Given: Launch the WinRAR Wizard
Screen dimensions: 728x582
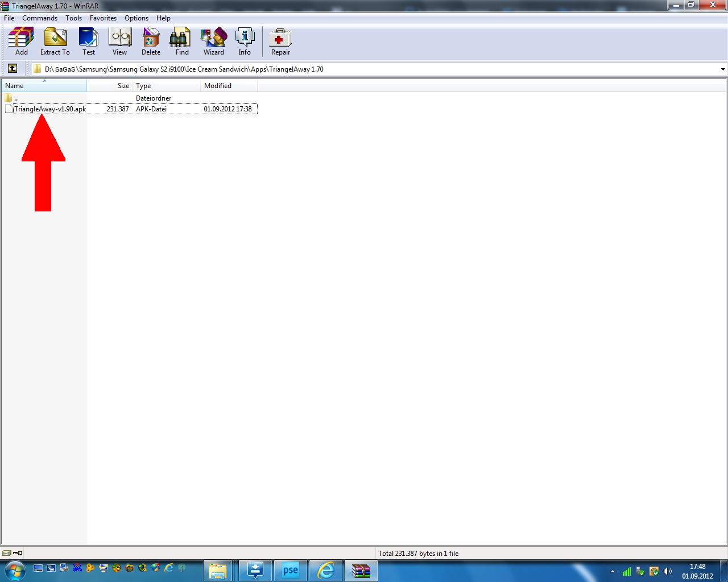Looking at the screenshot, I should pos(214,41).
